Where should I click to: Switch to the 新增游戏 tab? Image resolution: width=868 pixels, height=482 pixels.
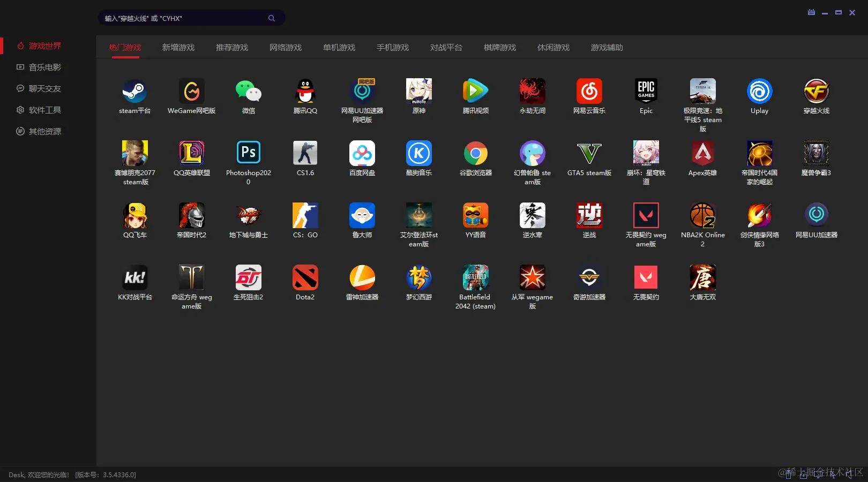[x=178, y=48]
